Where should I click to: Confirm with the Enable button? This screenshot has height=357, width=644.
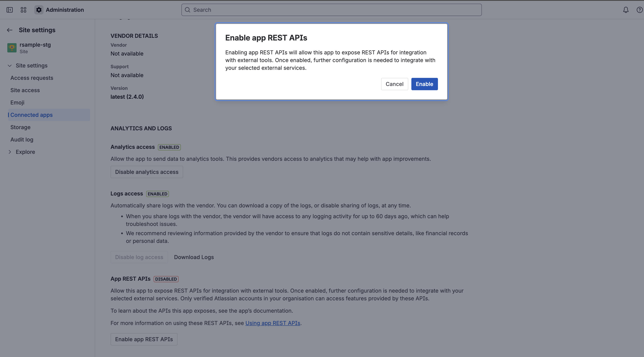424,84
